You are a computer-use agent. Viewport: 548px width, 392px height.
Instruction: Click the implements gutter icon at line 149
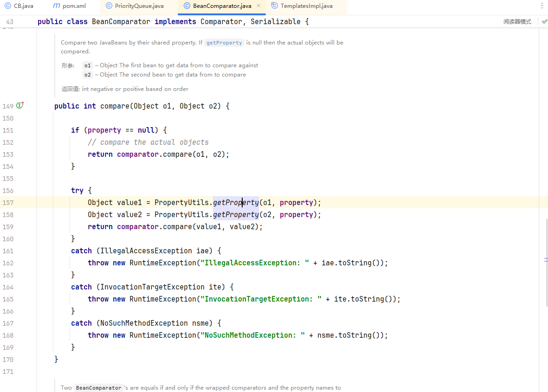pyautogui.click(x=20, y=106)
